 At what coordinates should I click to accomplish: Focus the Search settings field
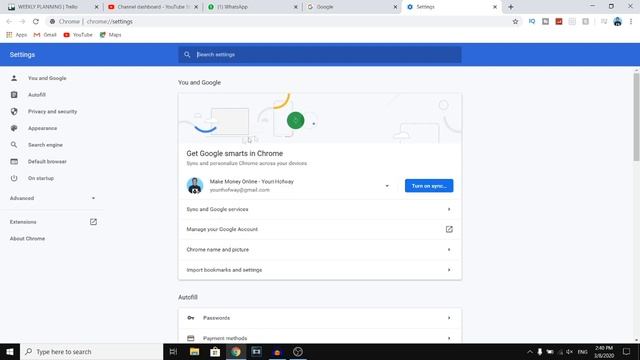coord(320,55)
